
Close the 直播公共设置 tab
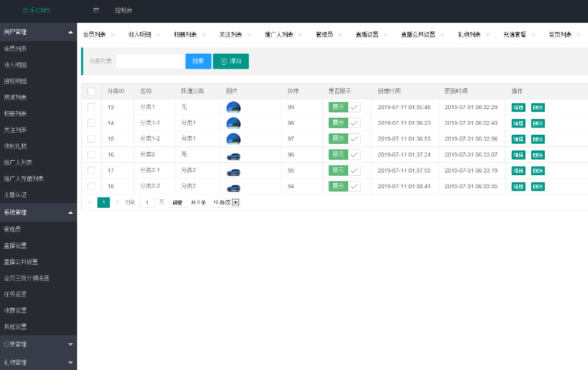coord(442,35)
